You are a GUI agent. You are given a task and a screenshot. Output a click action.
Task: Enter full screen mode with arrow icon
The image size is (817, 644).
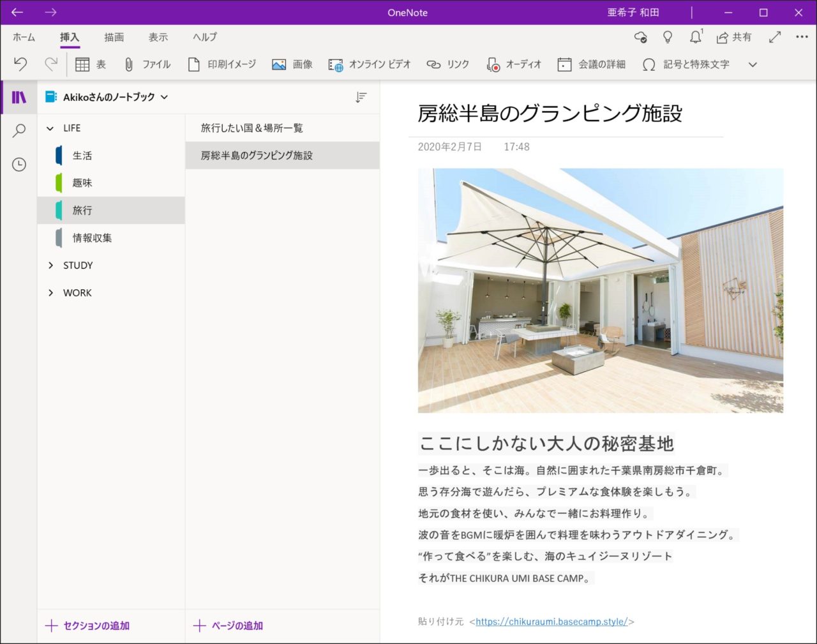click(x=775, y=37)
